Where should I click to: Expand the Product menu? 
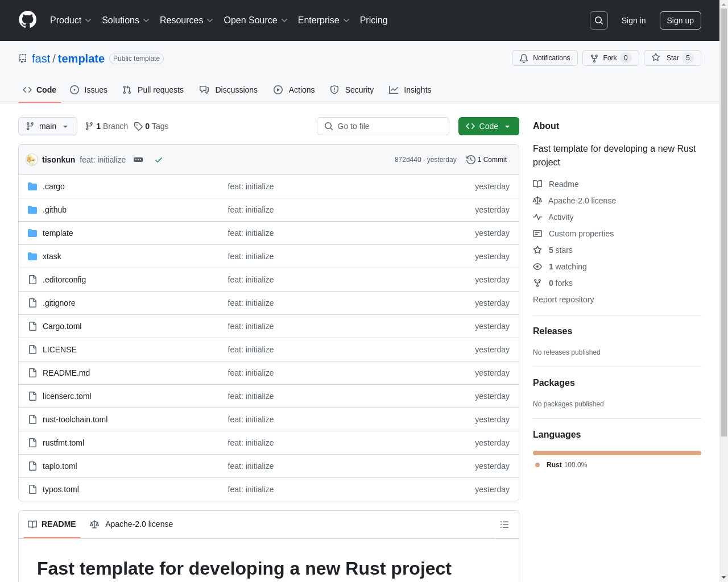(x=71, y=20)
